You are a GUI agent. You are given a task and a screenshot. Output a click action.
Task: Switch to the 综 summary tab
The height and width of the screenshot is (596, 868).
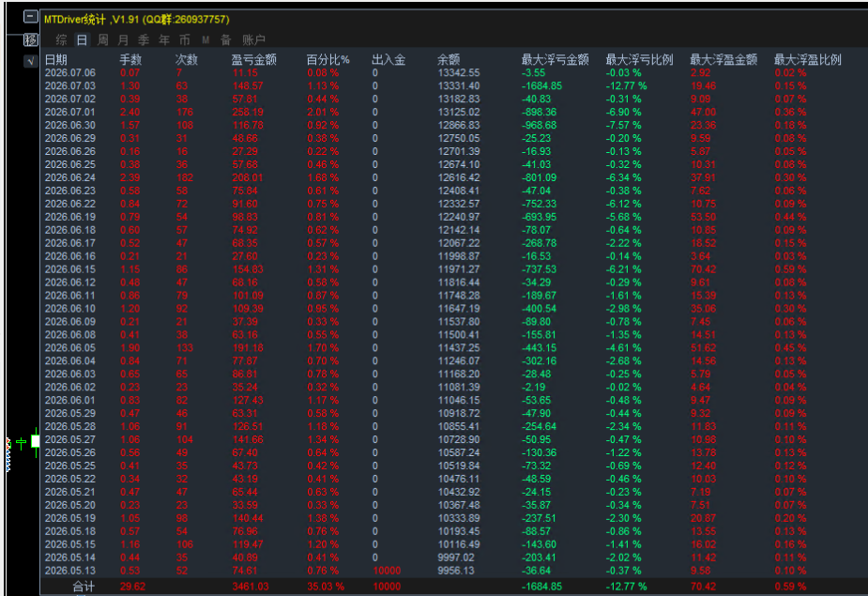pos(61,39)
